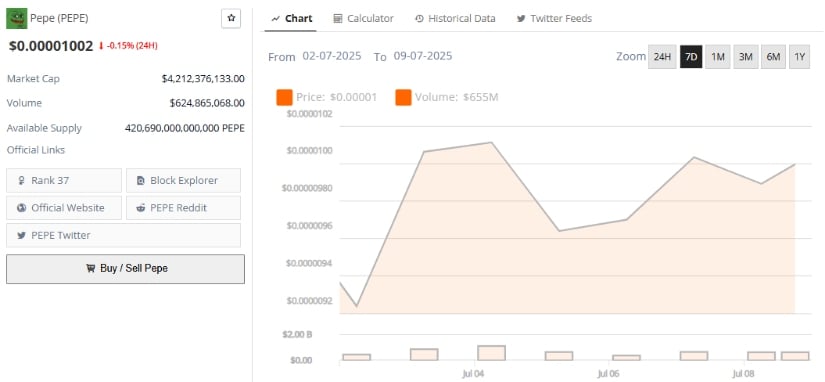Open the PEPE Reddit page

[x=183, y=208]
